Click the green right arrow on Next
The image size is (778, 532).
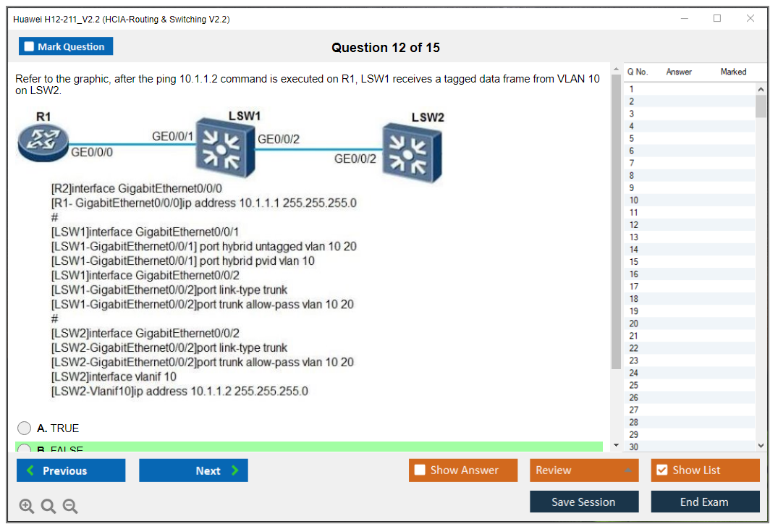tap(235, 470)
